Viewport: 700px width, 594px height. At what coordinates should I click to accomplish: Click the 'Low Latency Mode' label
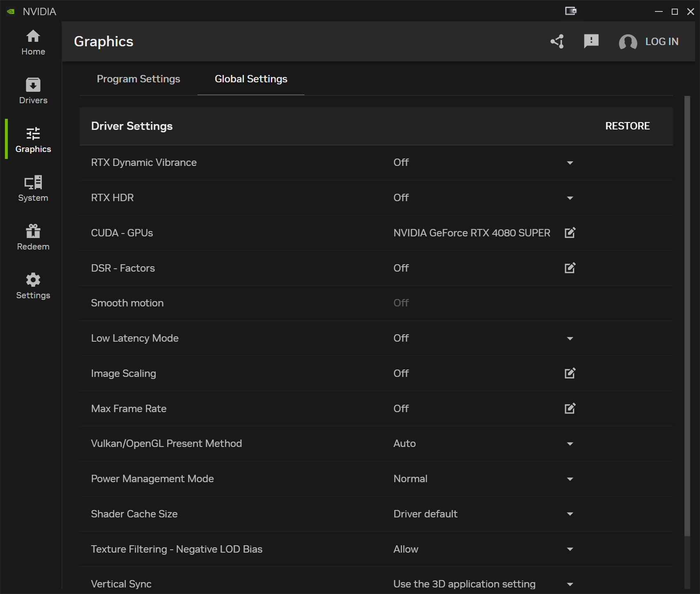pyautogui.click(x=135, y=338)
